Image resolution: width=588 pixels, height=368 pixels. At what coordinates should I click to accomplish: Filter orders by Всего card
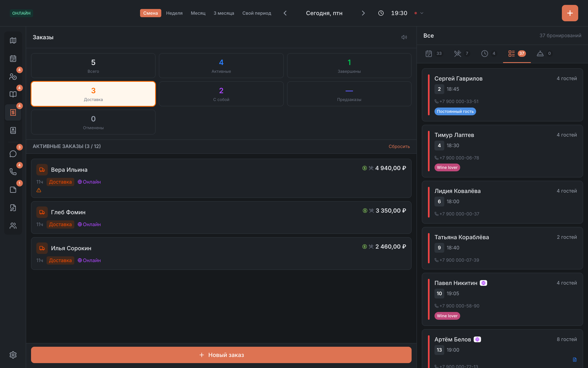tap(93, 66)
